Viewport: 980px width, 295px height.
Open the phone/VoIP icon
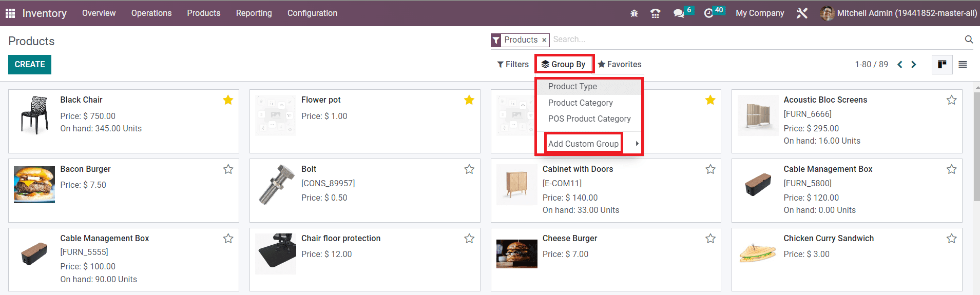[x=656, y=13]
